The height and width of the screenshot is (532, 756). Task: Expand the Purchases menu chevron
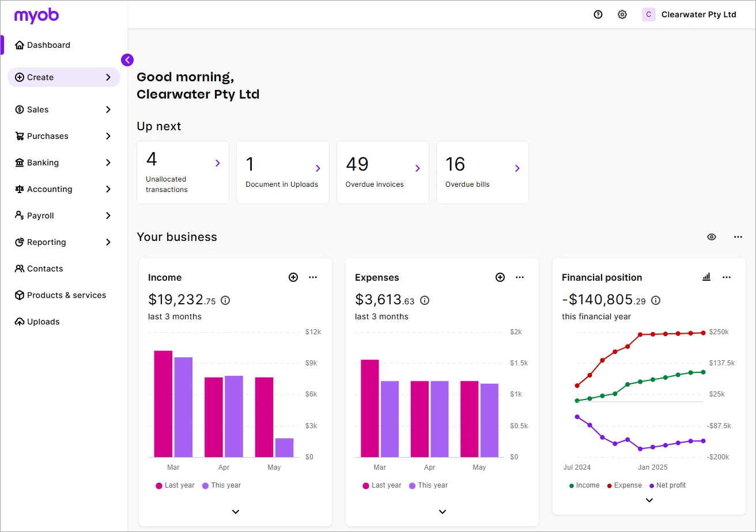108,136
